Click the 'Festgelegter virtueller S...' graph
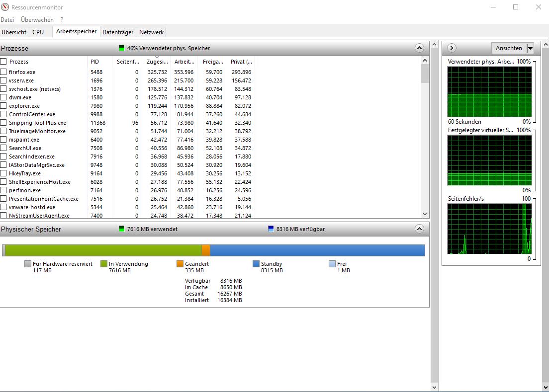The width and height of the screenshot is (549, 392). pyautogui.click(x=489, y=160)
